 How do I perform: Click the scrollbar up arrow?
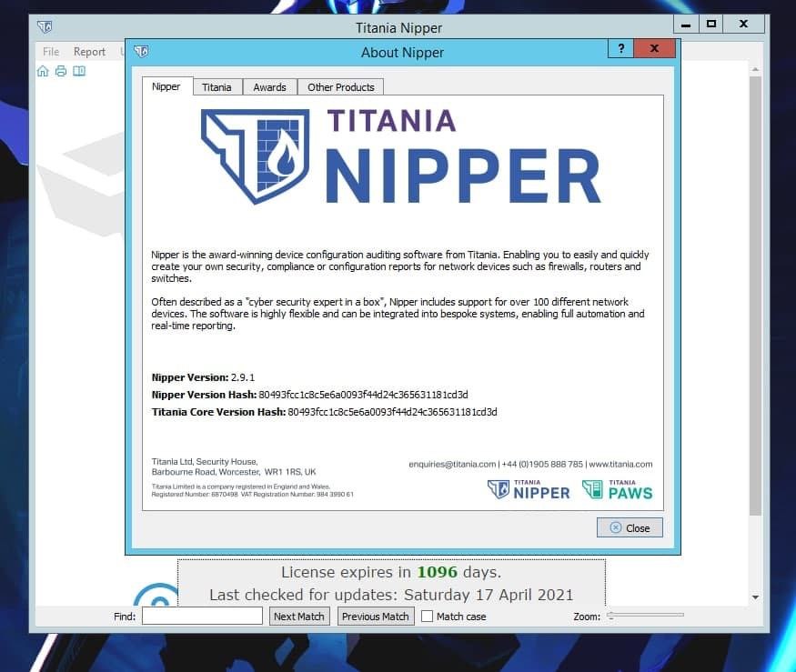[755, 69]
